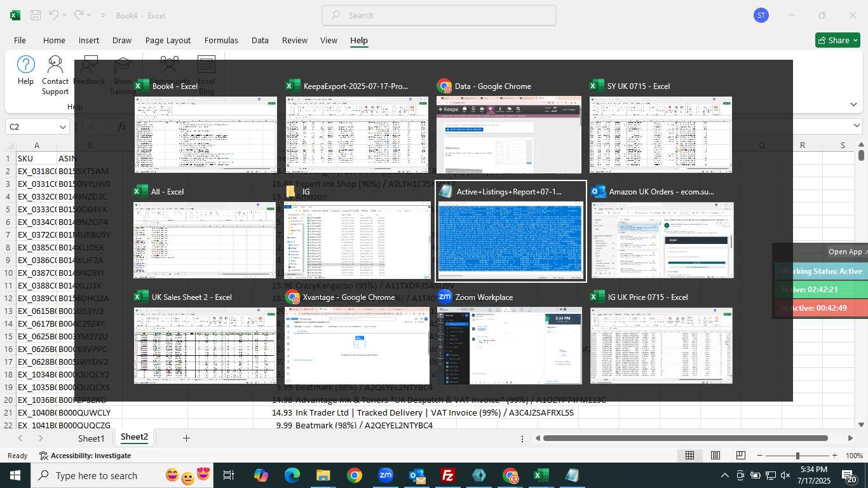Open the notification center icon

pyautogui.click(x=850, y=475)
